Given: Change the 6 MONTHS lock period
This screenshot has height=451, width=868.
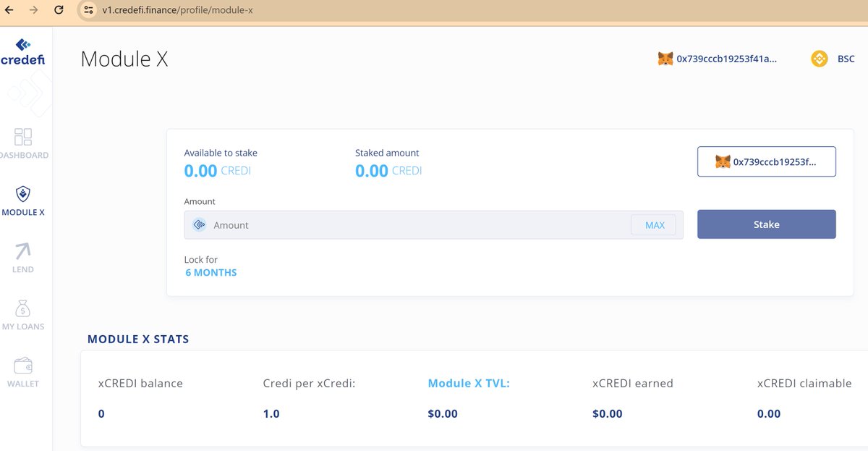Looking at the screenshot, I should coord(211,273).
